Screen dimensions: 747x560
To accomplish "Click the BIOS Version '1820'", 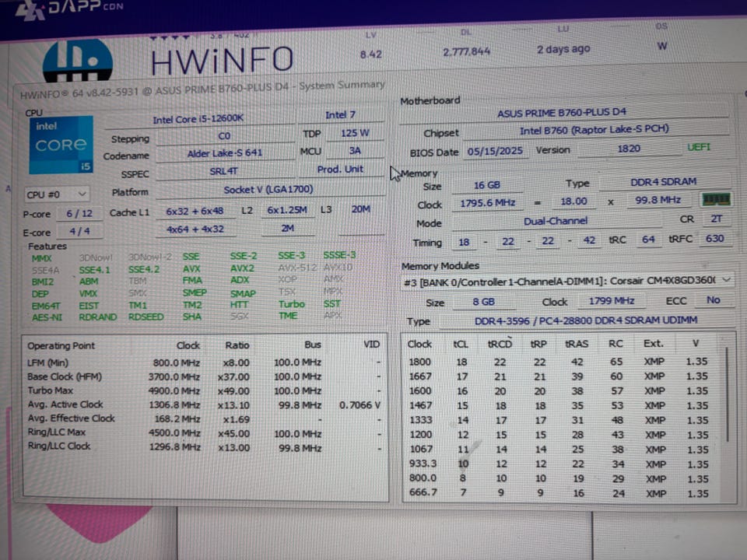I will coord(629,149).
